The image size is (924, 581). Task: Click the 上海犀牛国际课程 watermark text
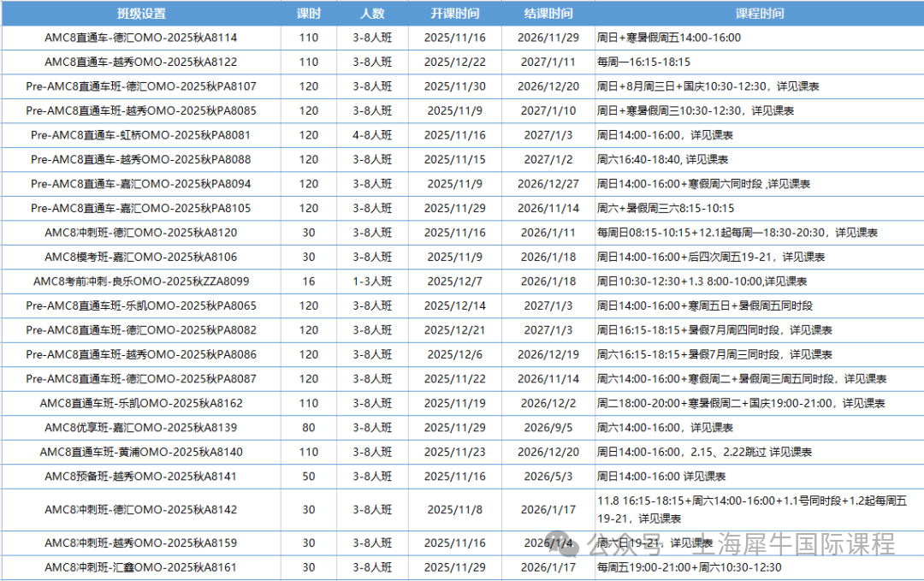797,544
